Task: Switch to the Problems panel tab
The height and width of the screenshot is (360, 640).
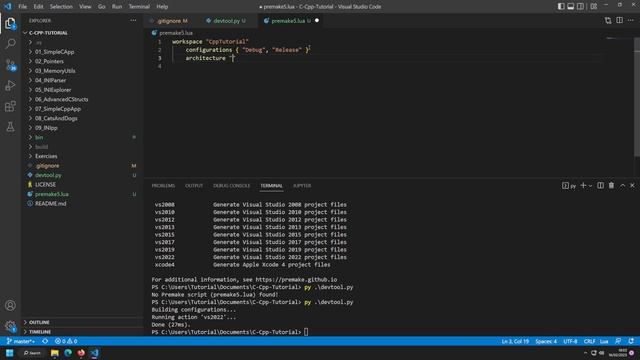Action: (x=163, y=186)
